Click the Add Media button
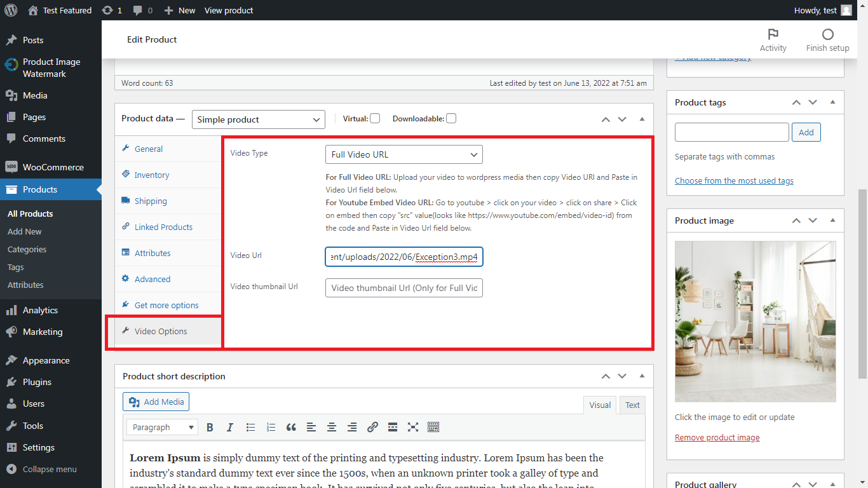The width and height of the screenshot is (868, 488). click(x=156, y=402)
